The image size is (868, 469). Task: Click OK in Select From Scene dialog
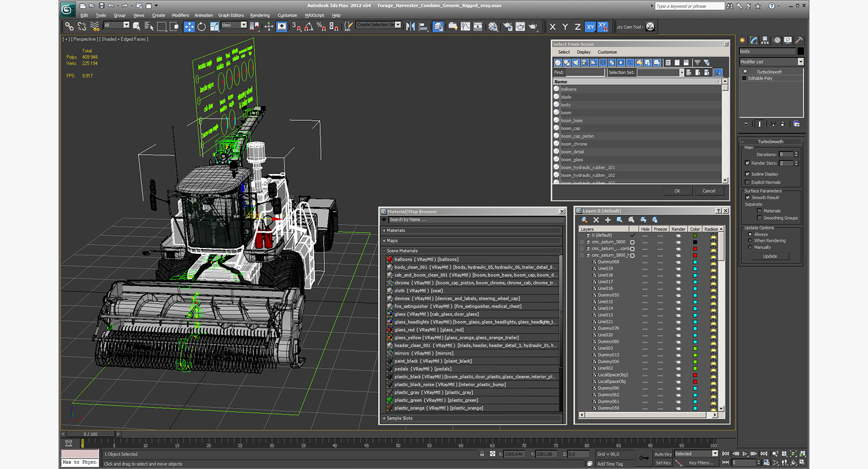(x=677, y=191)
